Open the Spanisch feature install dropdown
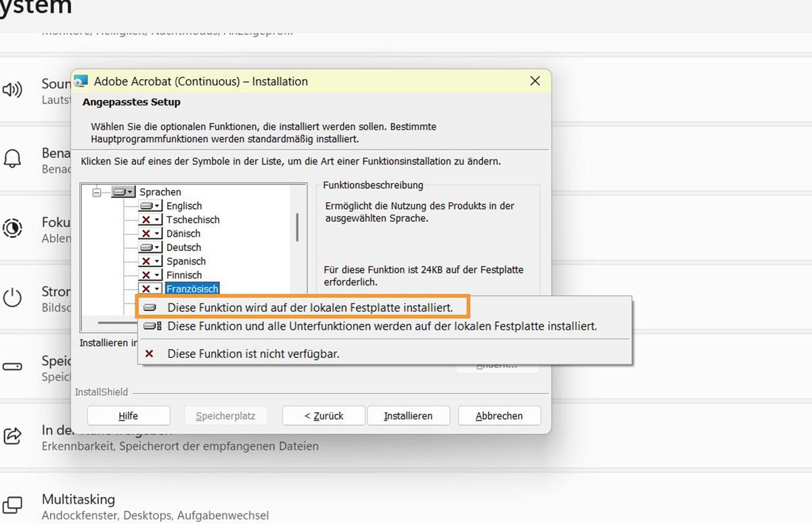The width and height of the screenshot is (812, 524). click(150, 261)
